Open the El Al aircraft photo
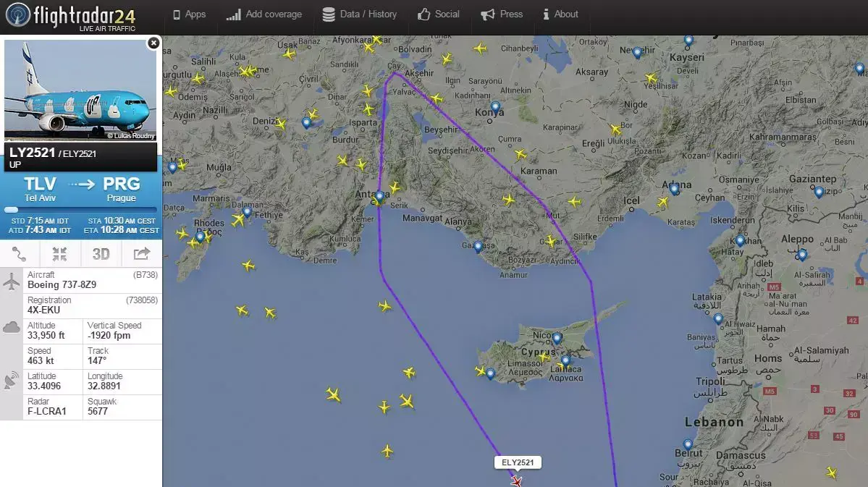This screenshot has height=487, width=868. tap(80, 90)
